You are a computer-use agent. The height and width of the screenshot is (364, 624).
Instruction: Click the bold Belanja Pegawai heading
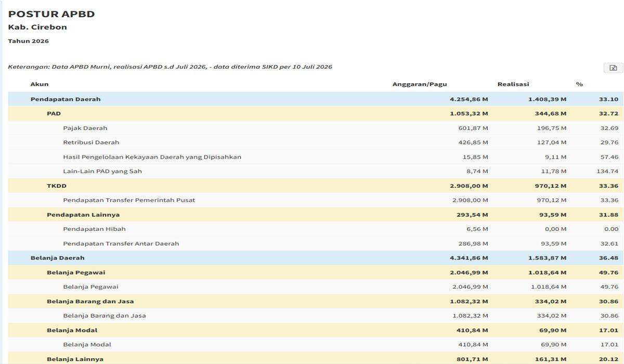click(x=76, y=272)
